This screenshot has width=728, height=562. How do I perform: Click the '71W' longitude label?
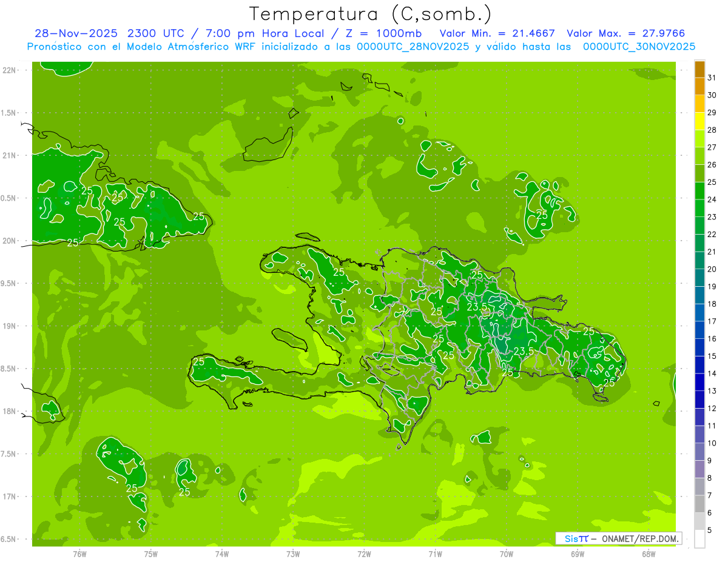[x=435, y=554]
